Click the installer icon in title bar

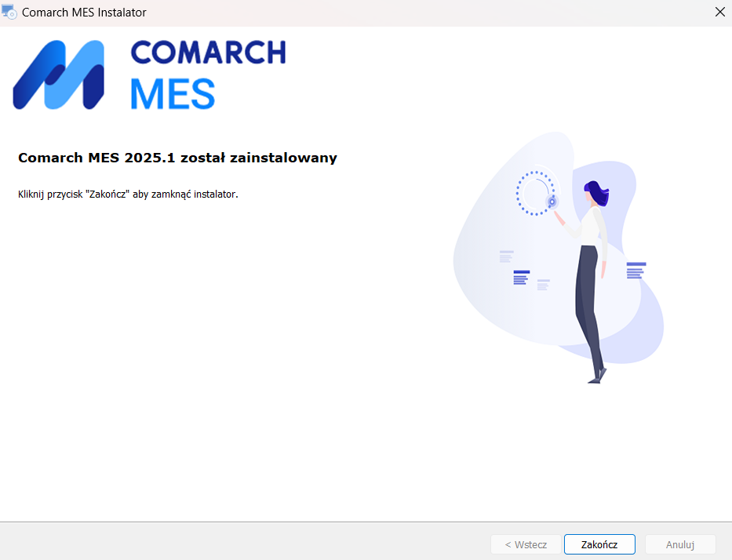tap(9, 12)
